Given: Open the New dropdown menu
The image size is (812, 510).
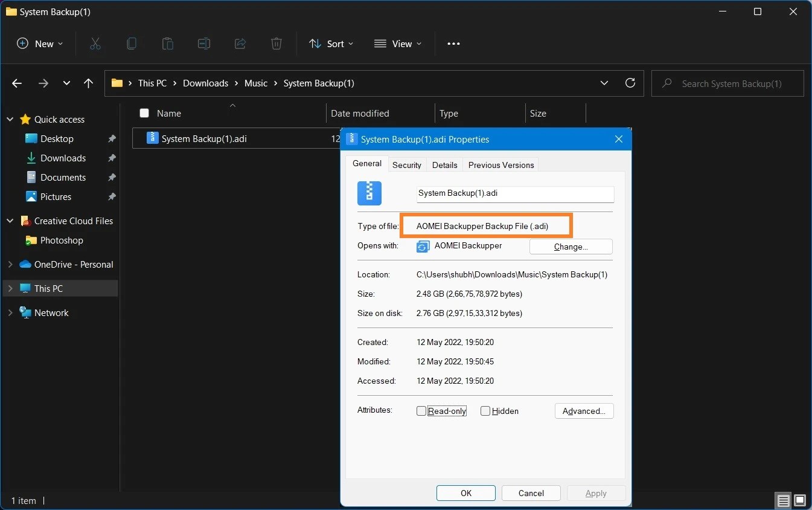Looking at the screenshot, I should 40,44.
